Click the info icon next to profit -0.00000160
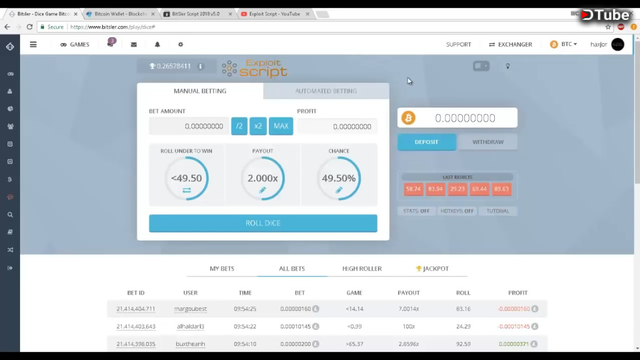640x360 pixels. pos(535,309)
